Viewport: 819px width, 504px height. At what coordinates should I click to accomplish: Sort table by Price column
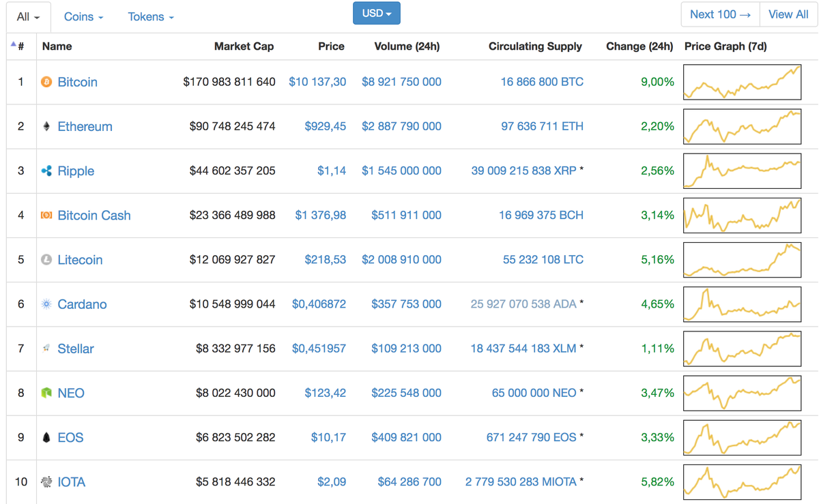331,46
